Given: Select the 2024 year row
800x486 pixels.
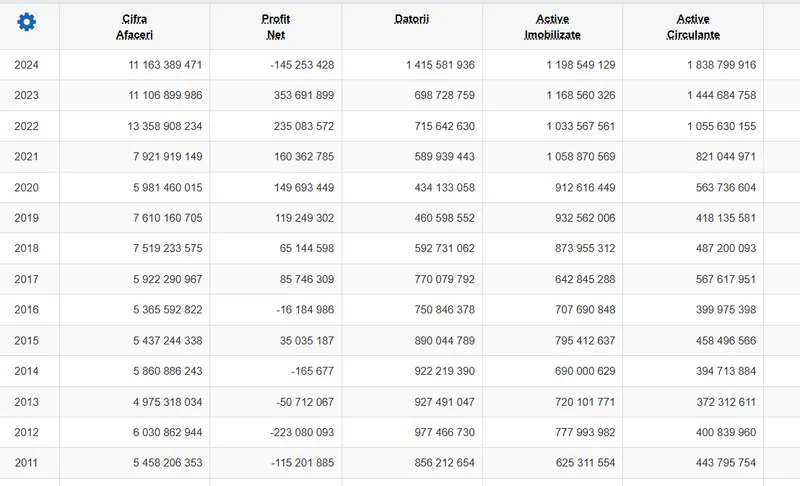Looking at the screenshot, I should point(27,65).
